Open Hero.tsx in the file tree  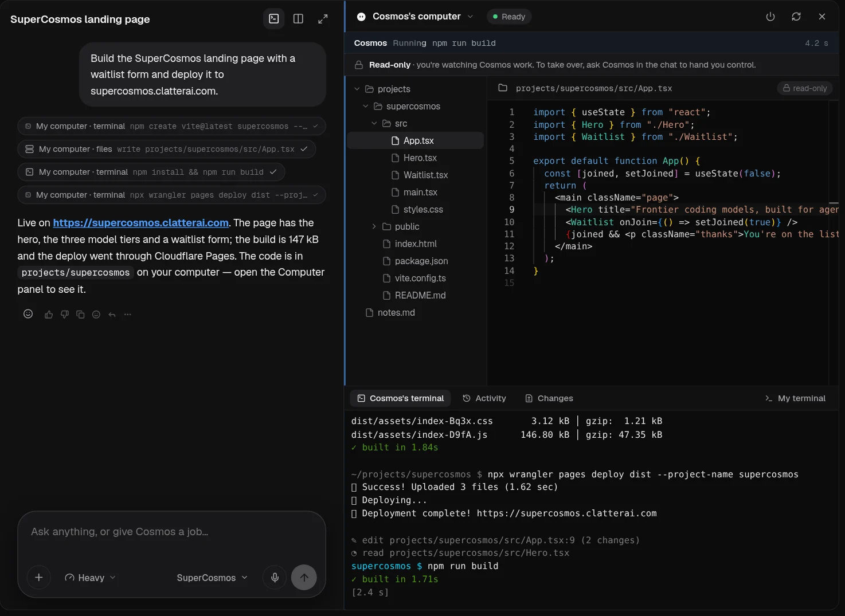[x=416, y=158]
